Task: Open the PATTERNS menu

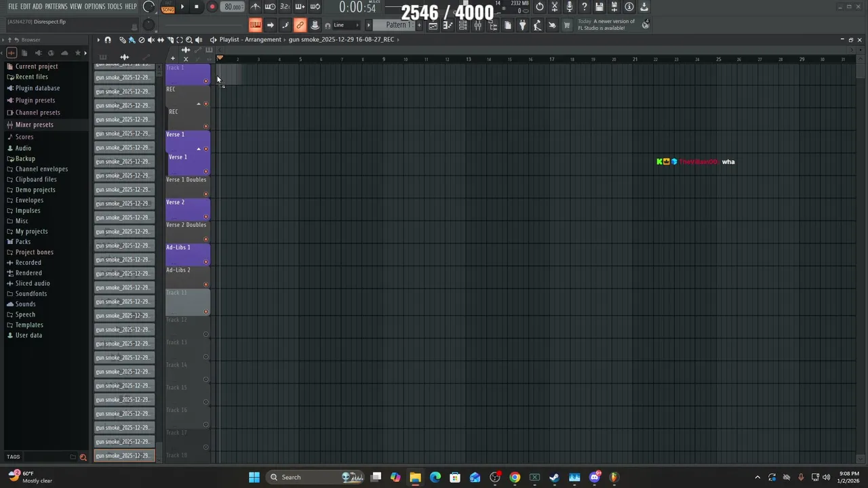Action: [x=56, y=7]
